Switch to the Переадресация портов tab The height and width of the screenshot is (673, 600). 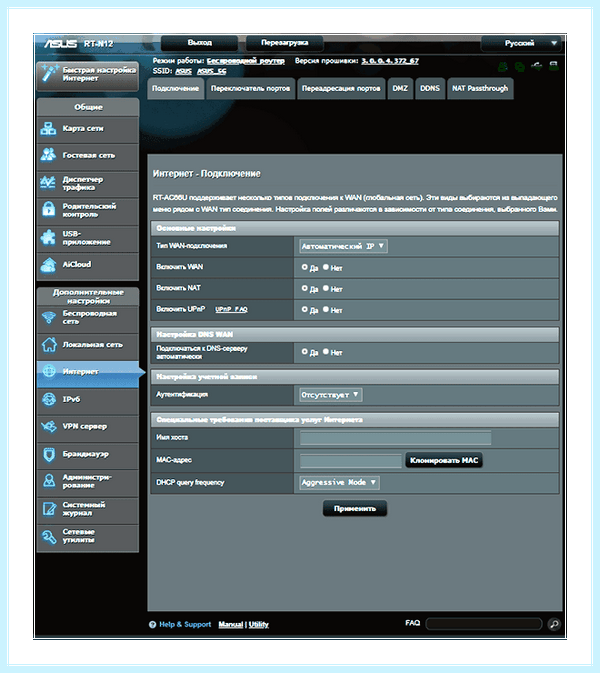pyautogui.click(x=341, y=88)
